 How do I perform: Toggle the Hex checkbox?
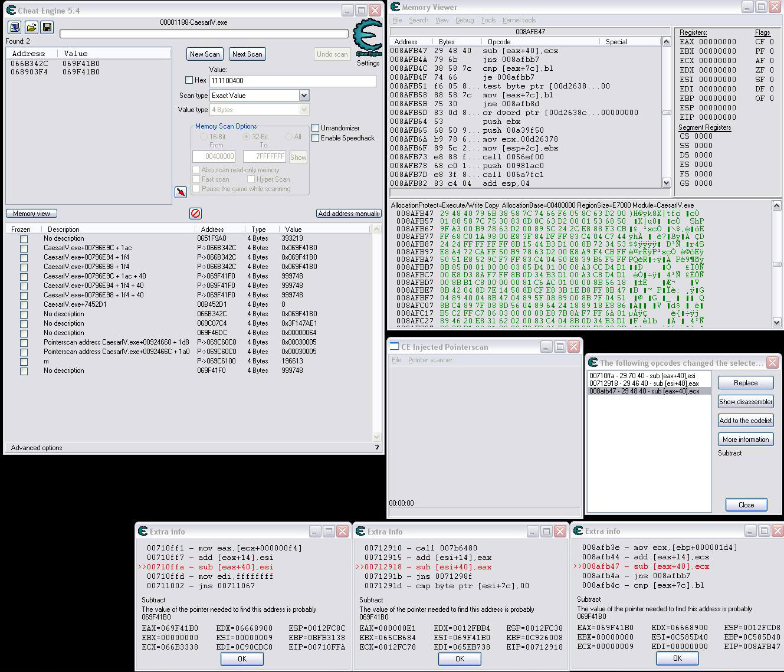(x=189, y=80)
